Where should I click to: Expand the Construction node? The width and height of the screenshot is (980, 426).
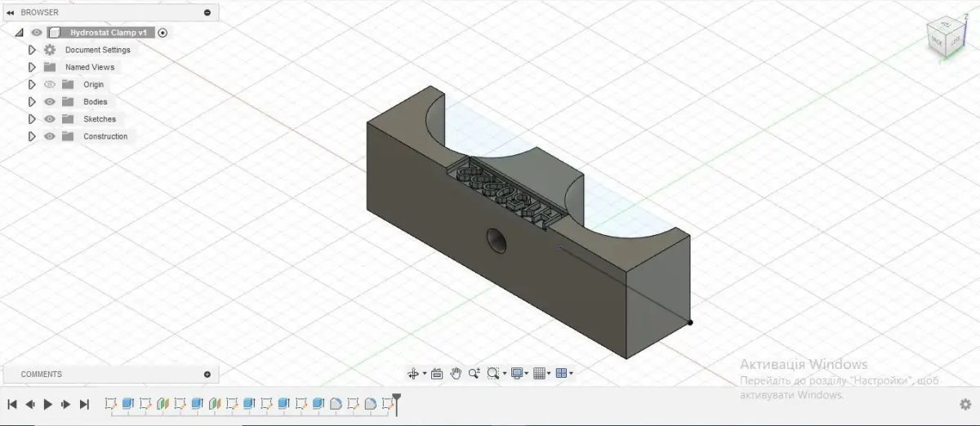(32, 136)
